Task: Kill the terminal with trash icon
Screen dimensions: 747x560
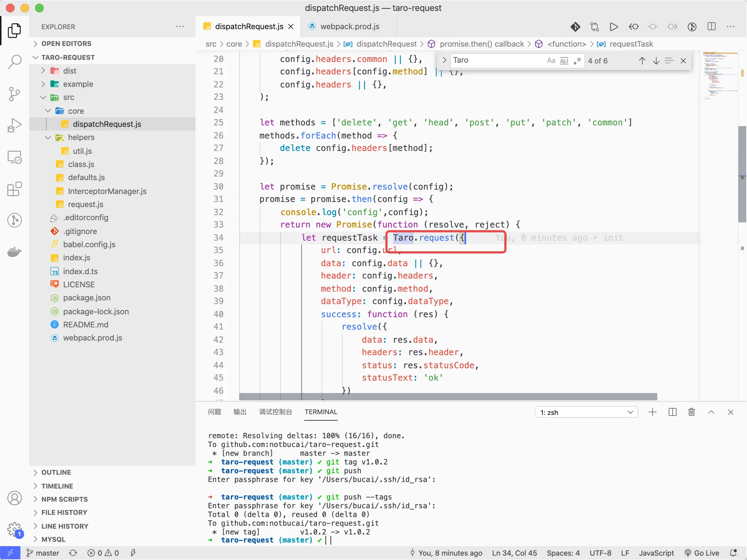Action: (691, 412)
